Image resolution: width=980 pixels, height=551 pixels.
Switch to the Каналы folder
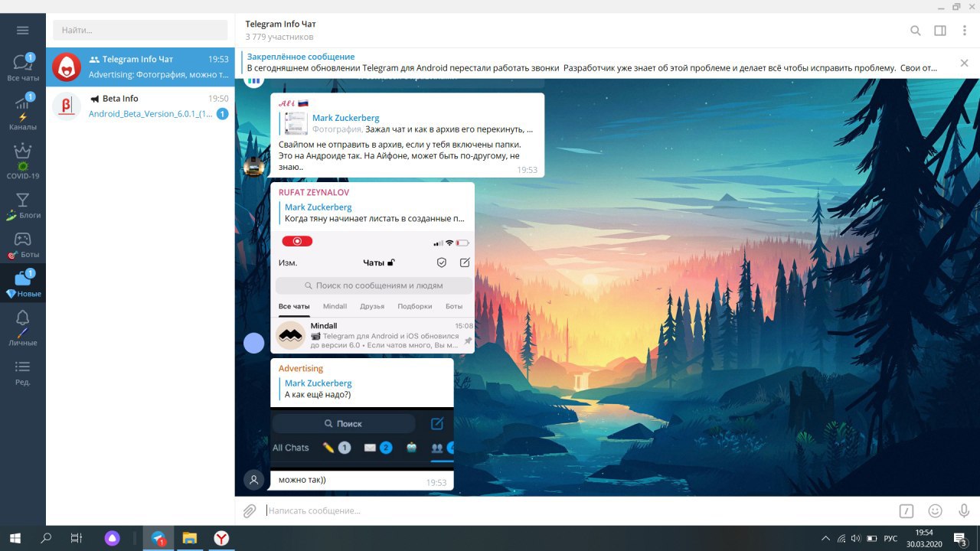[23, 112]
